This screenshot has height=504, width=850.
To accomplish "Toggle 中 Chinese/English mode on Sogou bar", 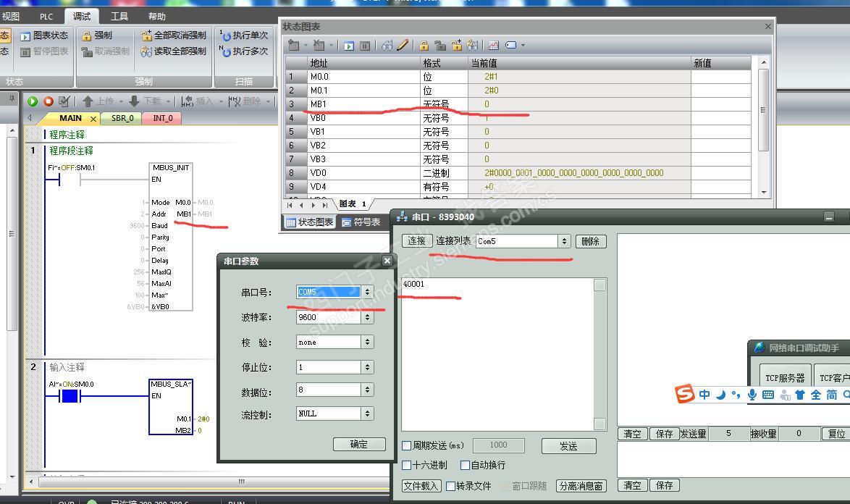I will click(704, 395).
